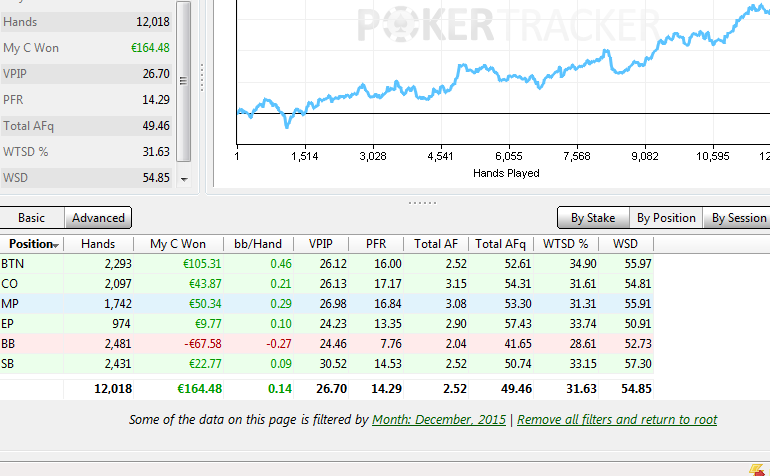Sort by the Hands column header
Image resolution: width=770 pixels, height=476 pixels.
point(98,244)
